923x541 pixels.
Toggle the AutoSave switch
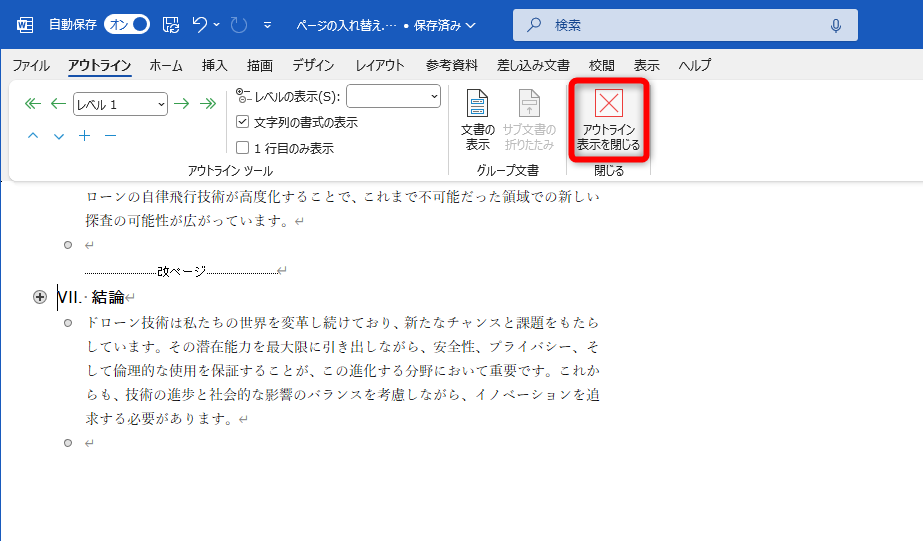click(127, 24)
